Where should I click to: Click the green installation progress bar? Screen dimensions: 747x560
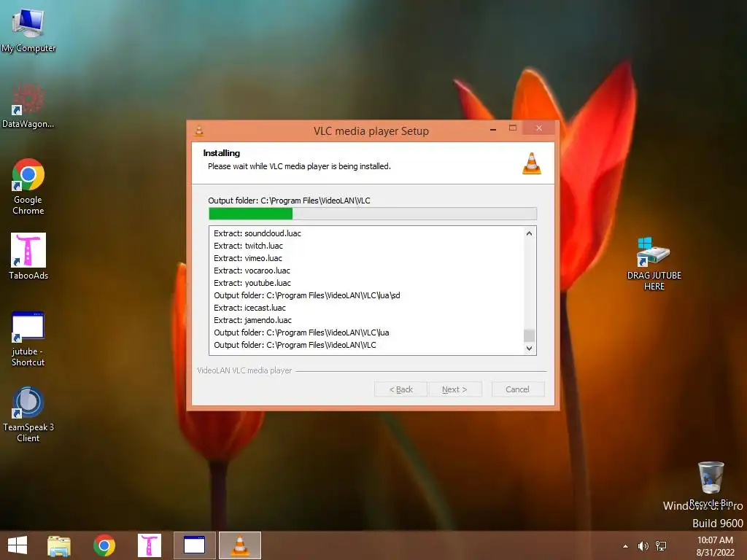[373, 214]
